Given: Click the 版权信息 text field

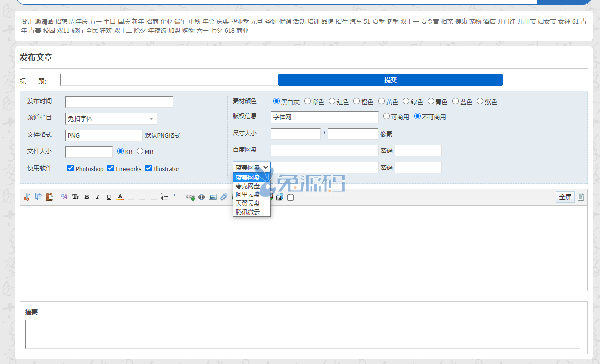Looking at the screenshot, I should 324,117.
